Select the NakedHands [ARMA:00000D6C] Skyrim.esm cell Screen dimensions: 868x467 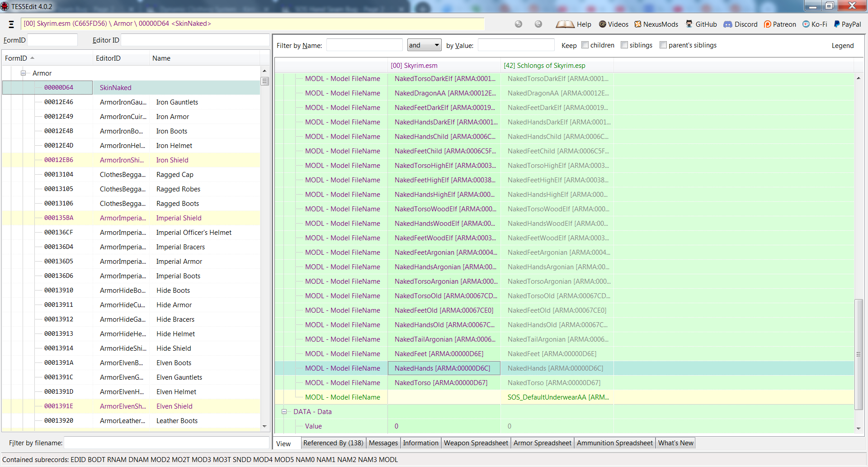pyautogui.click(x=444, y=368)
